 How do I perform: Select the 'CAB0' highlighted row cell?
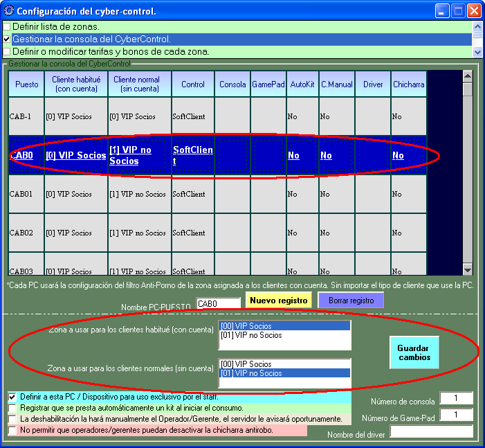26,155
